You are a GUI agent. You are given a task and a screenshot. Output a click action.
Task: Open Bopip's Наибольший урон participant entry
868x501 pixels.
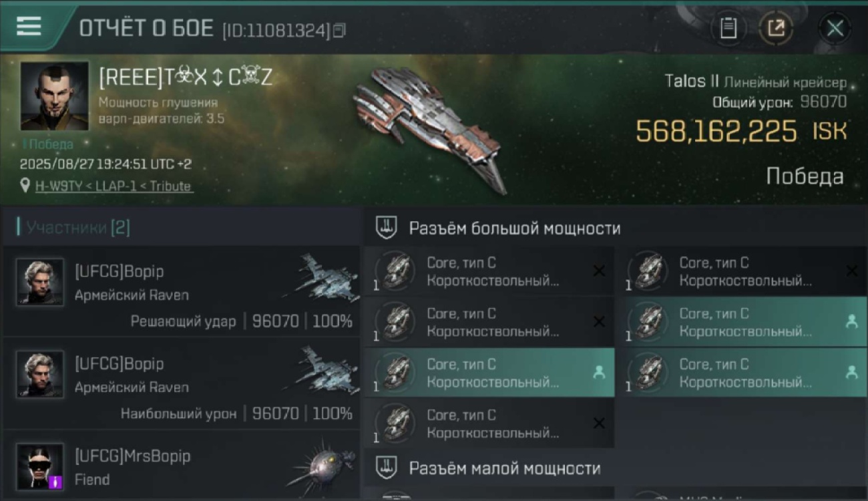point(181,383)
